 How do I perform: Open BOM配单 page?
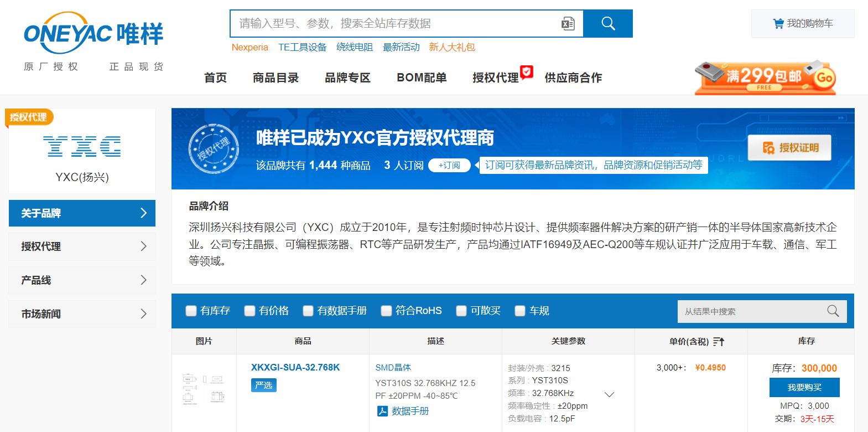pyautogui.click(x=422, y=78)
